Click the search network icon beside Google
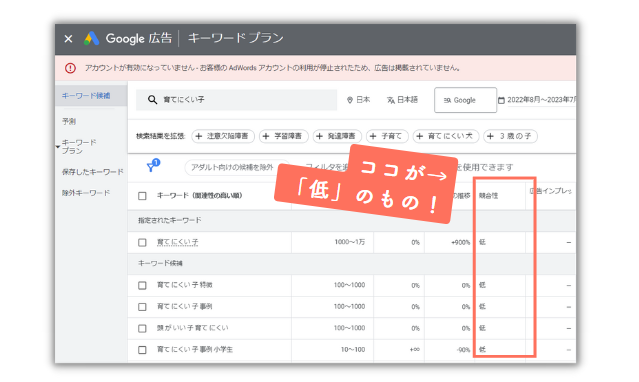This screenshot has height=382, width=639. point(447,100)
